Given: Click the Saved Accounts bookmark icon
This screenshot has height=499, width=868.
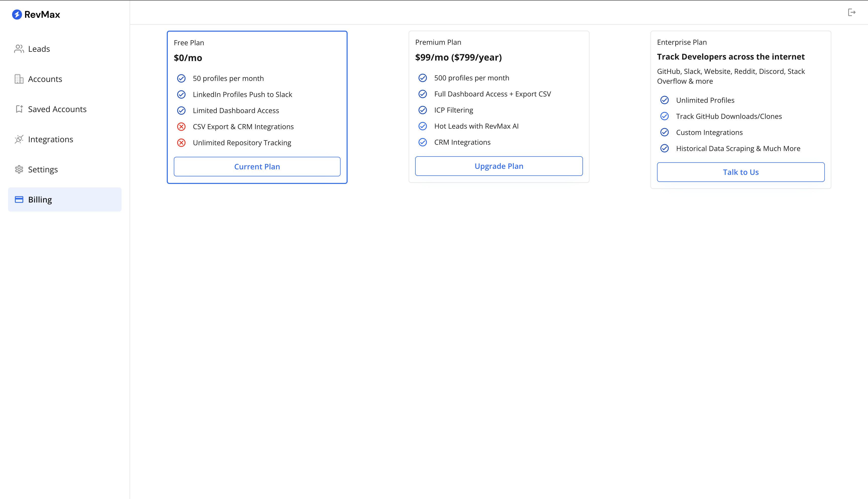Looking at the screenshot, I should (x=19, y=109).
